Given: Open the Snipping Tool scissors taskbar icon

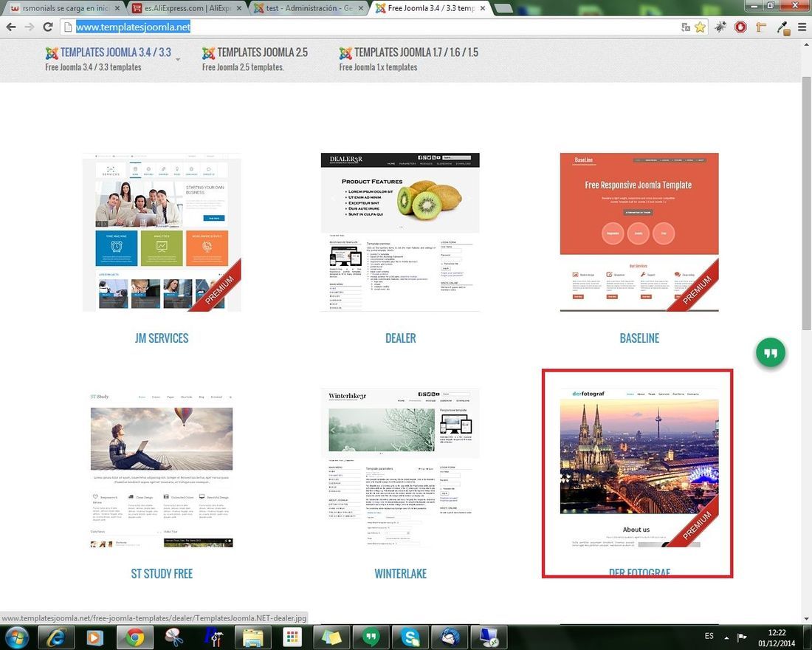Looking at the screenshot, I should pos(174,637).
